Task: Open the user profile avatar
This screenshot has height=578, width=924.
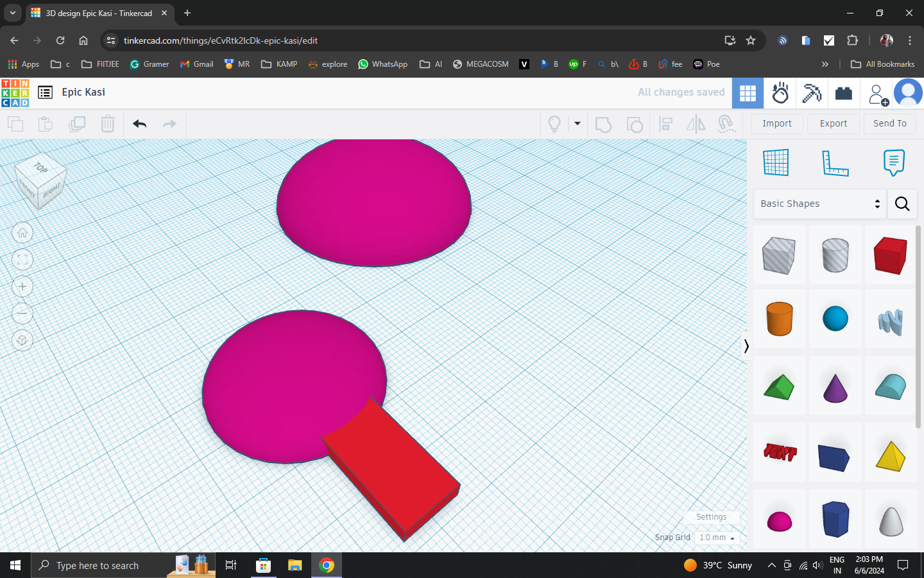Action: pos(908,93)
